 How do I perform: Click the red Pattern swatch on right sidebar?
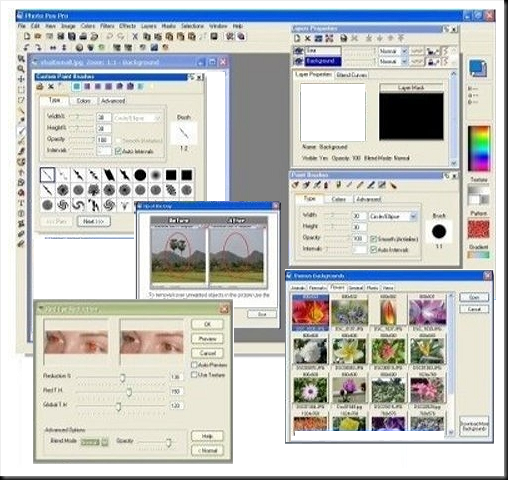(x=479, y=229)
